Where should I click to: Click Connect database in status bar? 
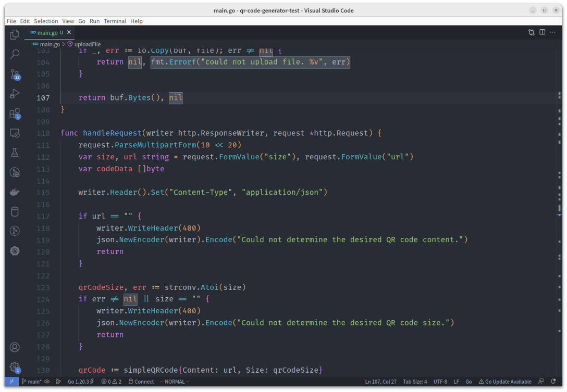tap(141, 382)
